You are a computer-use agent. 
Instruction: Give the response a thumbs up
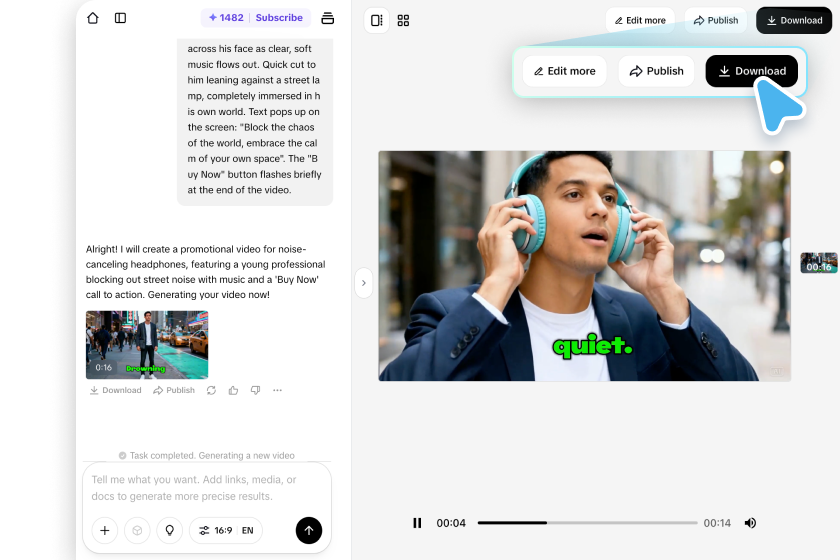233,390
